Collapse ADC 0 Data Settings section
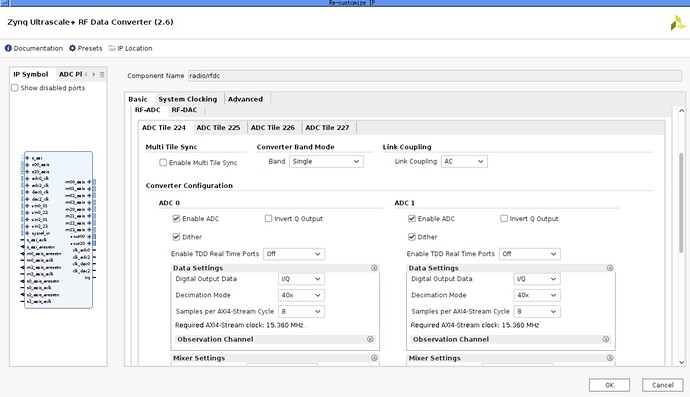The width and height of the screenshot is (690, 397). (374, 268)
